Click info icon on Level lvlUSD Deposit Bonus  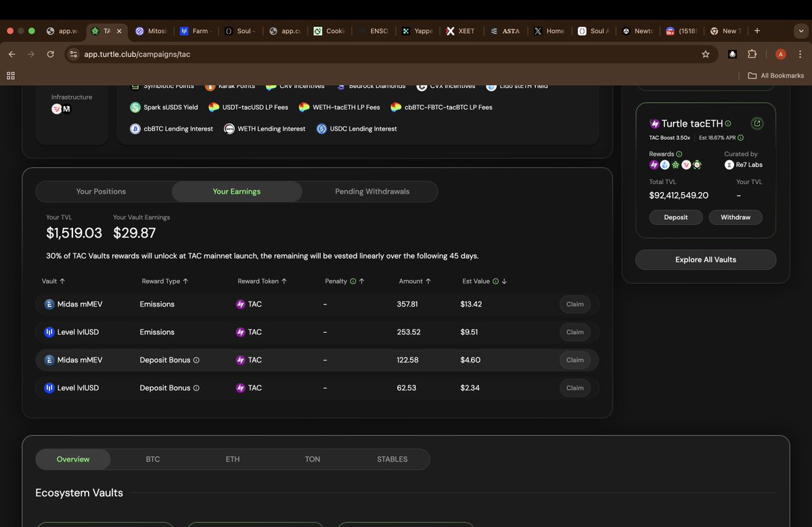coord(196,388)
